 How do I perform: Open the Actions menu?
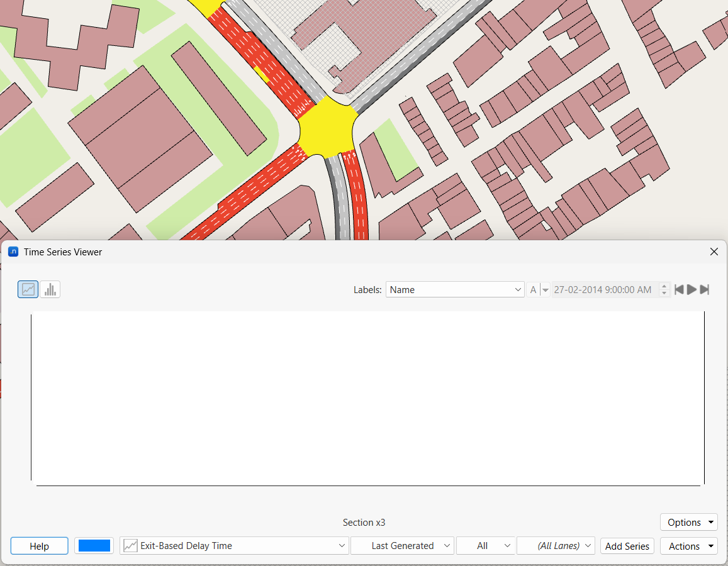688,546
